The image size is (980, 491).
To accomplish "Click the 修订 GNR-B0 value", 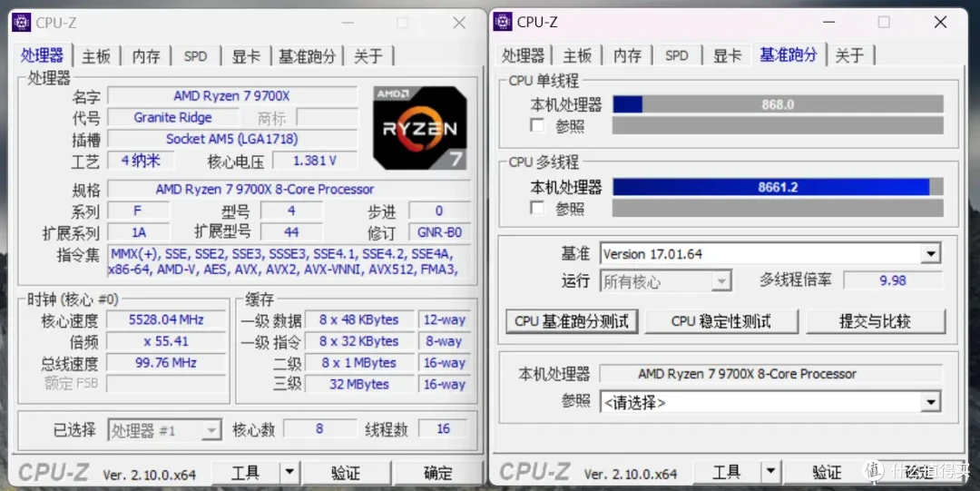I will (439, 232).
